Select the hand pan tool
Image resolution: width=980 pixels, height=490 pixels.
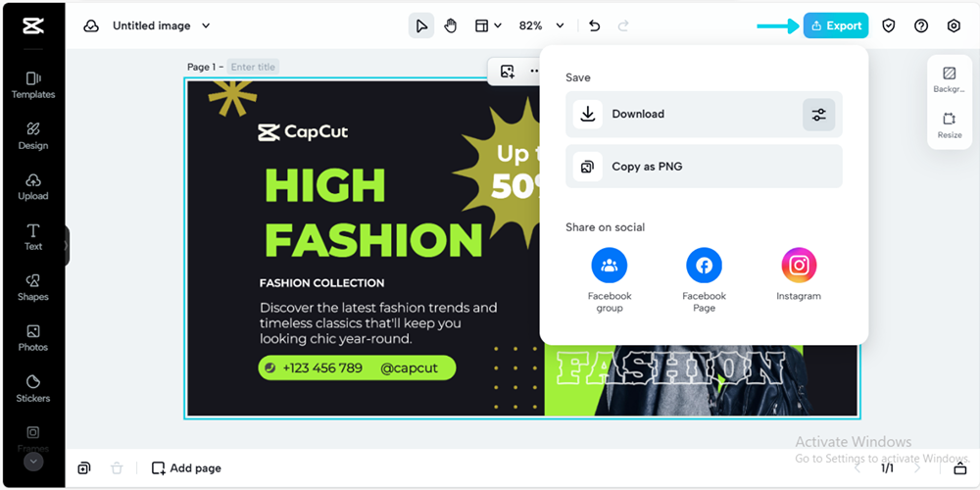coord(451,25)
